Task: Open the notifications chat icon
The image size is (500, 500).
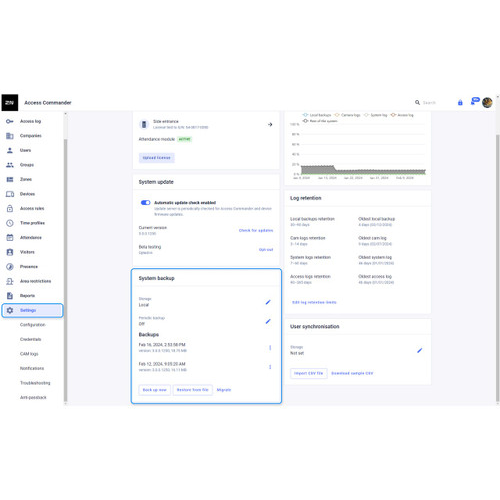Action: [475, 101]
